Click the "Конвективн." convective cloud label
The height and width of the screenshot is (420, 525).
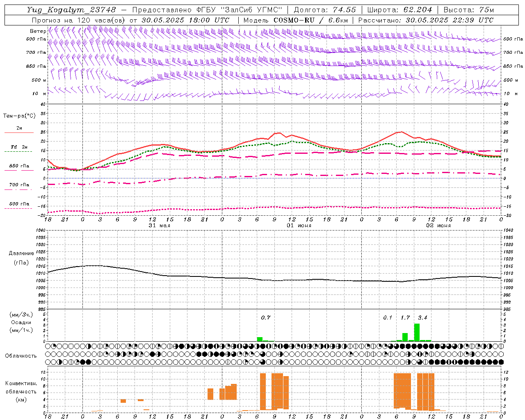tap(21, 383)
